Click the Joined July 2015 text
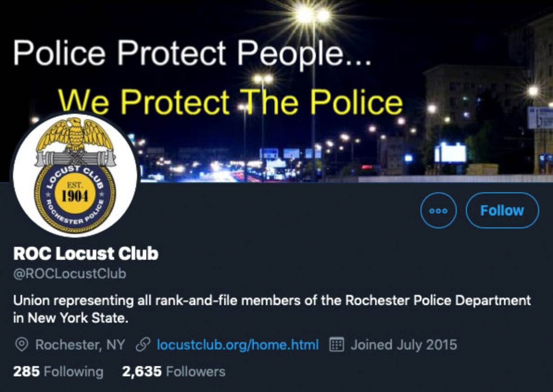The height and width of the screenshot is (392, 553). (x=404, y=345)
